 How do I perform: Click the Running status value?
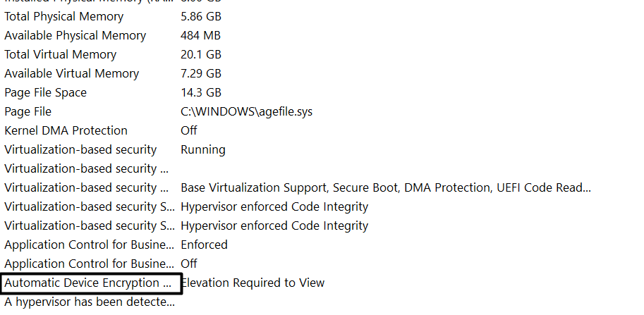[x=203, y=149]
